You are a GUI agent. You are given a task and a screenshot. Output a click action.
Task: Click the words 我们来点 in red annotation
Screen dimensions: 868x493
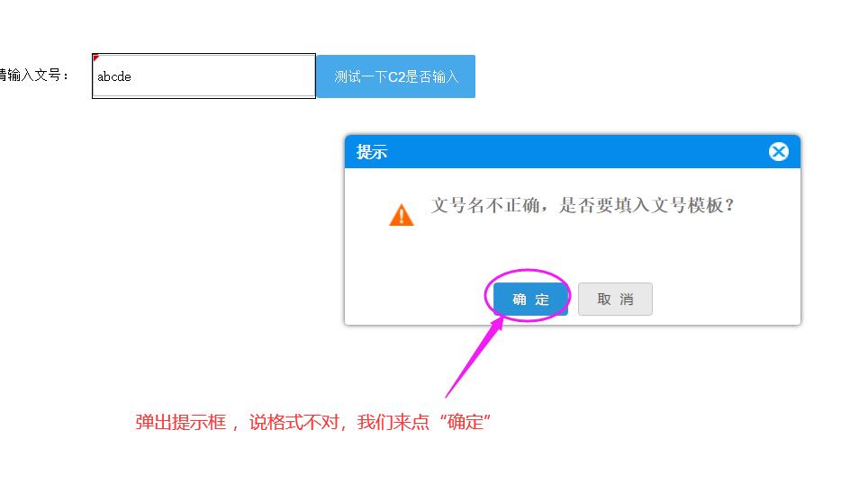tap(393, 422)
